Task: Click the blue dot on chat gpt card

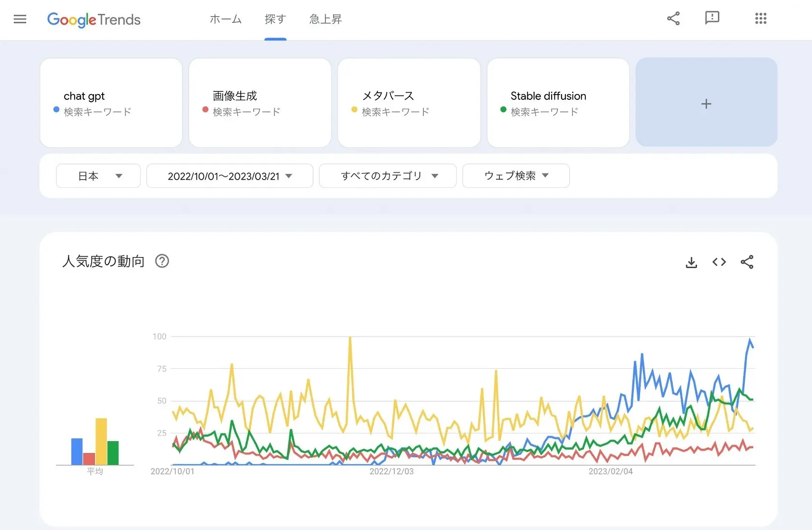Action: (57, 109)
